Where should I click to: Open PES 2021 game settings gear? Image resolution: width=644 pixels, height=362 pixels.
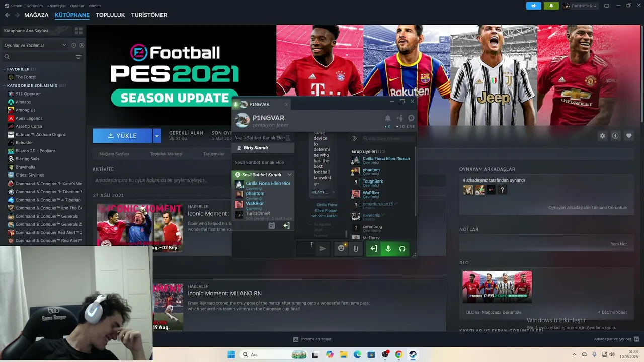[602, 136]
